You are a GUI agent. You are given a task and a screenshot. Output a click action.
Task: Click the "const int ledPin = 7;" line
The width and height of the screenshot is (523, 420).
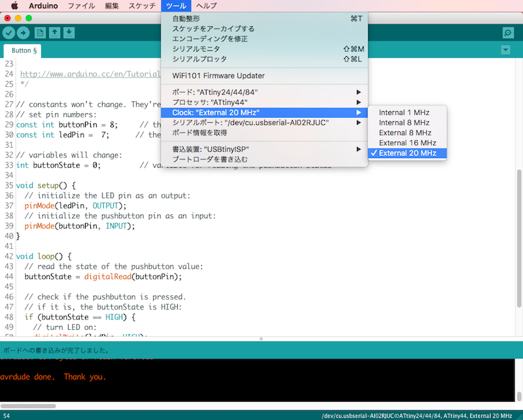[x=62, y=135]
